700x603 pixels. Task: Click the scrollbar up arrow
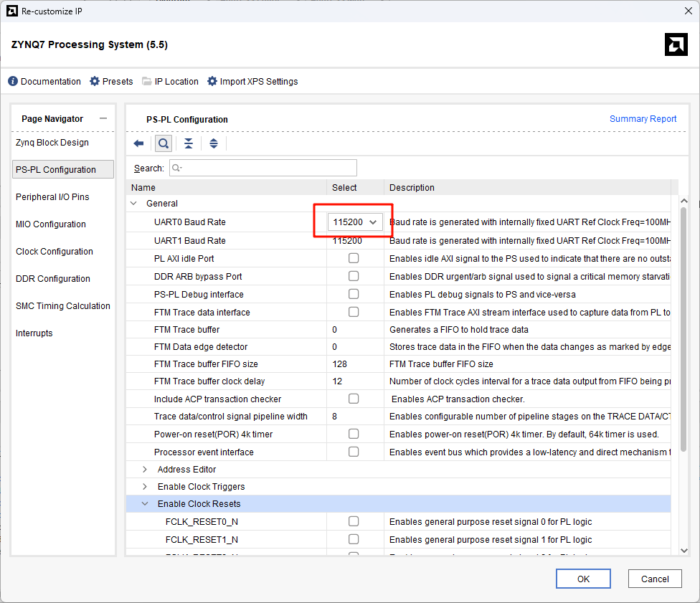(x=684, y=201)
